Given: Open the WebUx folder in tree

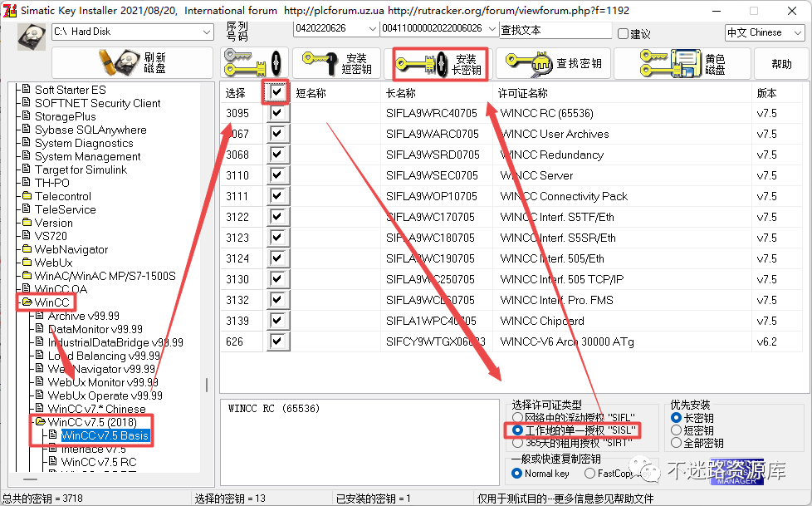Looking at the screenshot, I should click(x=53, y=263).
